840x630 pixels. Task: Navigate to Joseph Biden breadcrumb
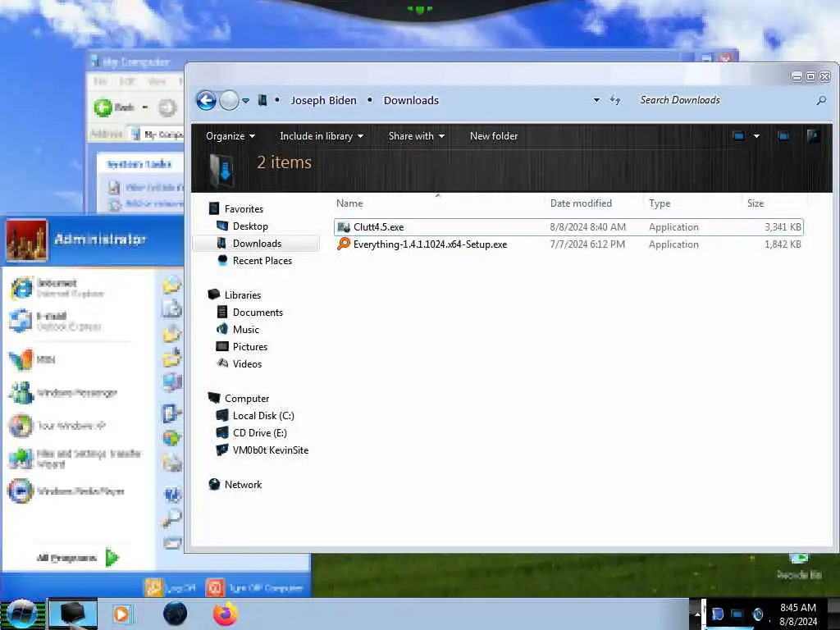coord(323,100)
